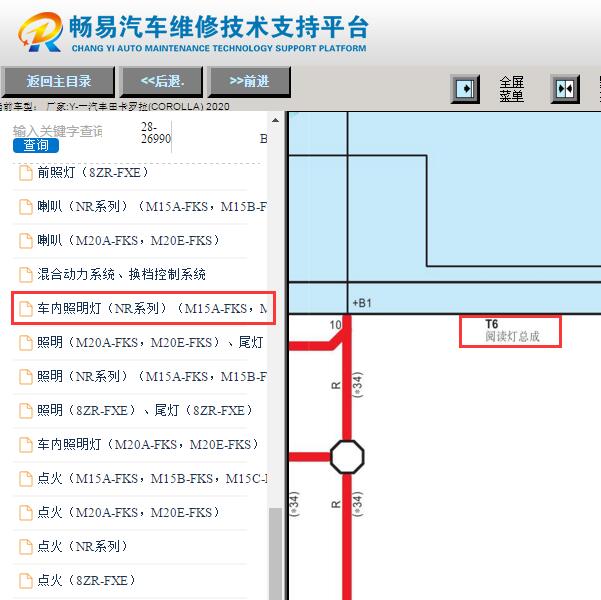Click the octagonal junction node in diagram
The width and height of the screenshot is (601, 600).
tap(347, 457)
